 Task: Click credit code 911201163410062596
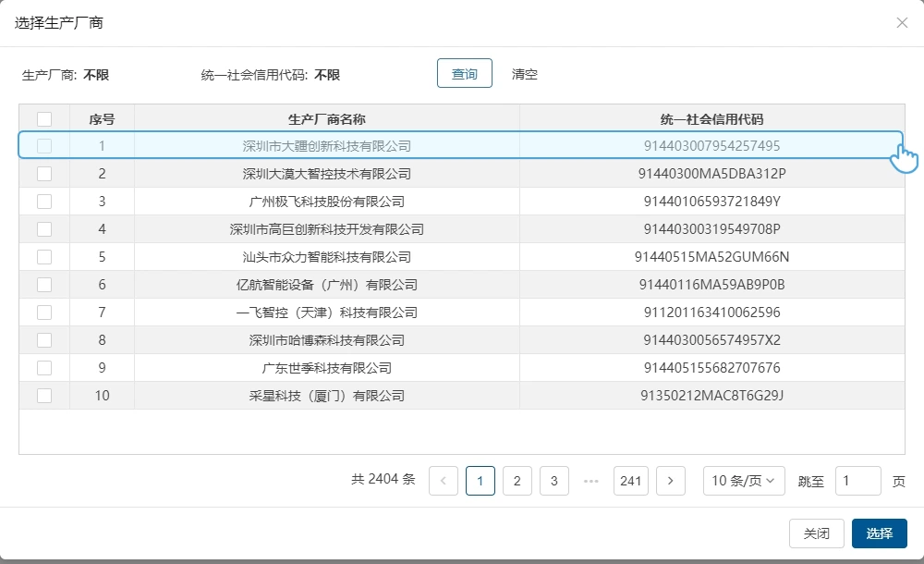click(711, 313)
